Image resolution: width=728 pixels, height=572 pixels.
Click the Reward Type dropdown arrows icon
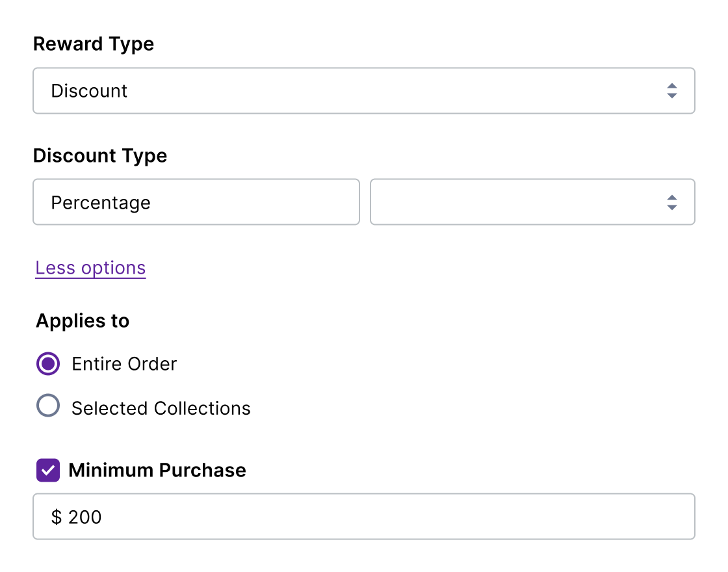pyautogui.click(x=671, y=90)
